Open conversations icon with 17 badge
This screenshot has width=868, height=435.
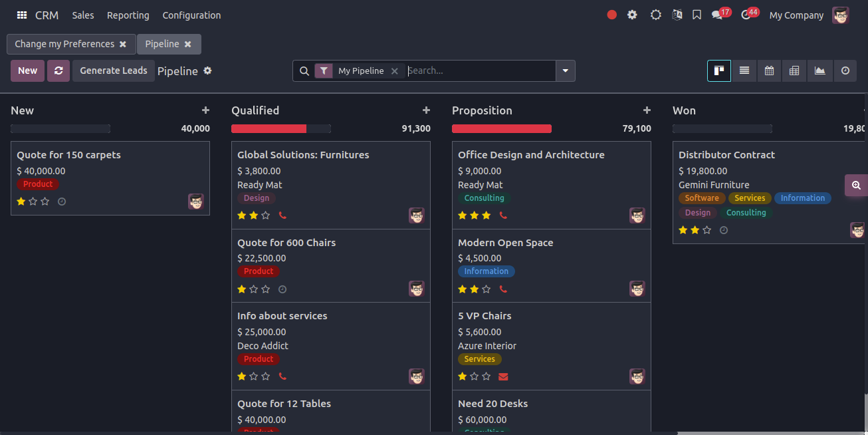point(721,14)
